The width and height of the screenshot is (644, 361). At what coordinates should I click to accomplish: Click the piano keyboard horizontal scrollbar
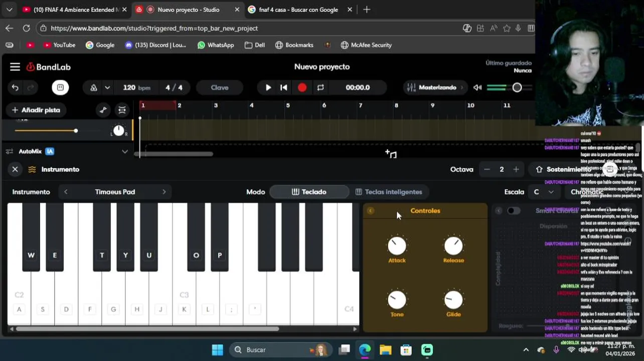coord(147,329)
